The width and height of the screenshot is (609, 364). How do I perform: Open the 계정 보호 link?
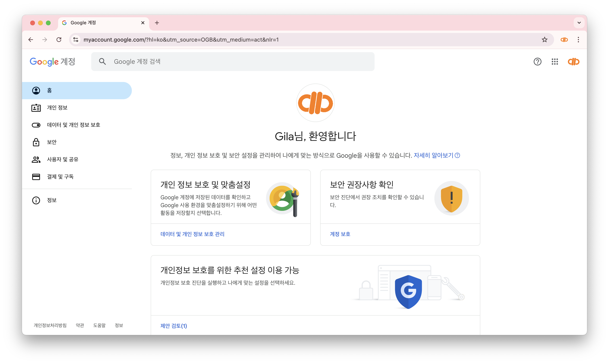(340, 234)
